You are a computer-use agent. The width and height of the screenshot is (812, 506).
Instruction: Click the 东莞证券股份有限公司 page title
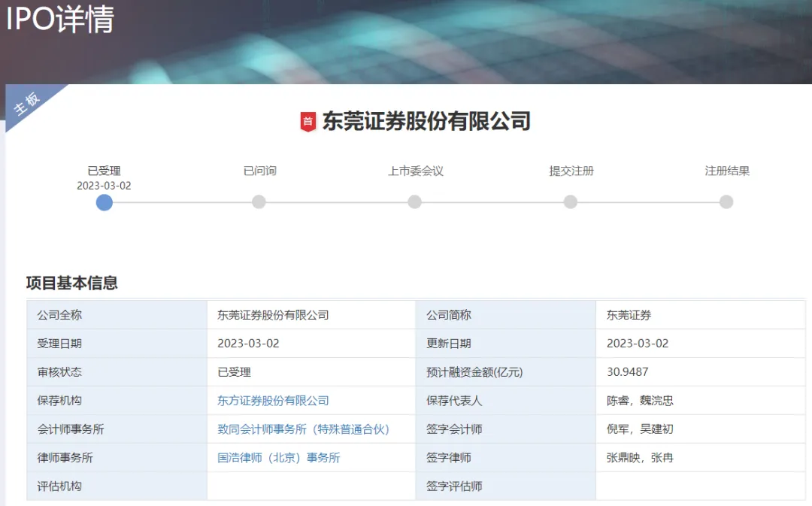[x=427, y=121]
